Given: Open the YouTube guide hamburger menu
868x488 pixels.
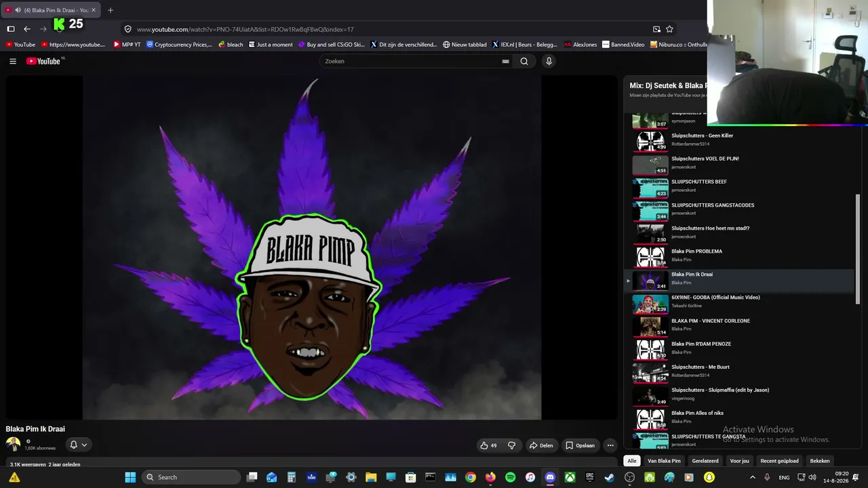Looking at the screenshot, I should coord(13,61).
